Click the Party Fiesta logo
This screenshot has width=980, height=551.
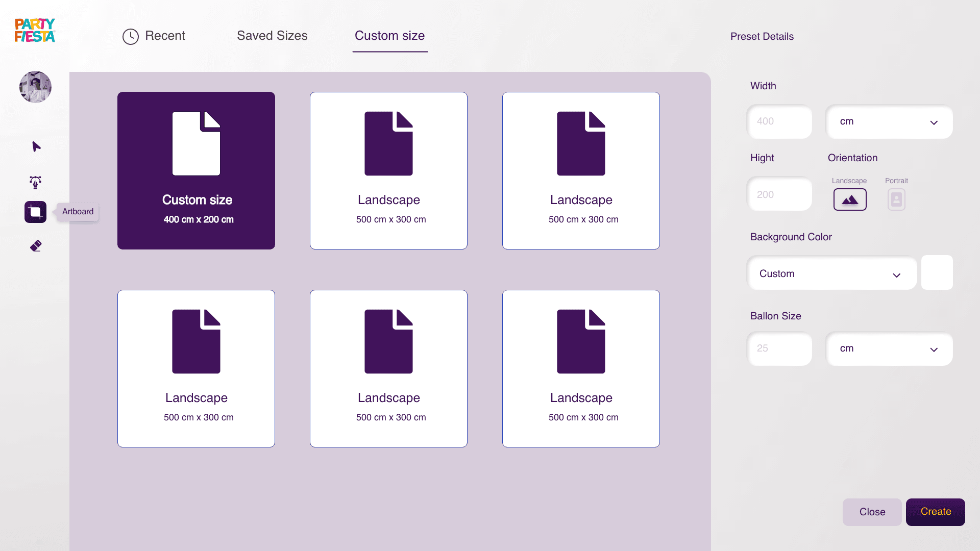pos(35,31)
